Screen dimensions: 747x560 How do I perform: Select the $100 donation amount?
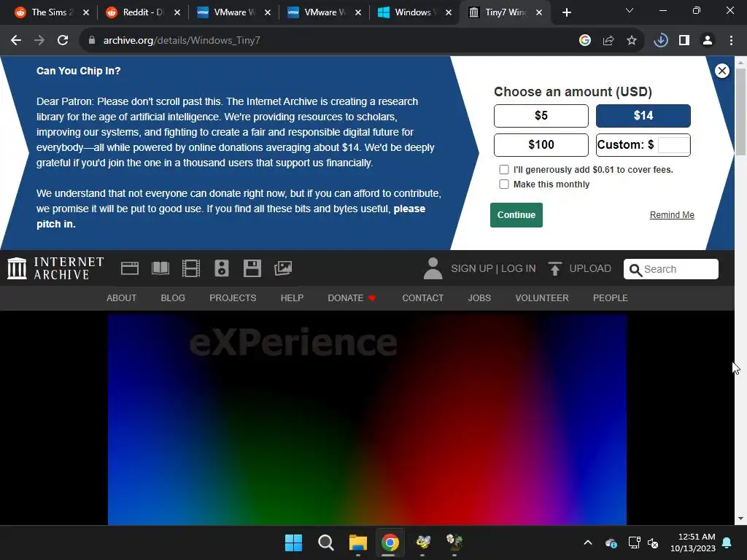541,145
